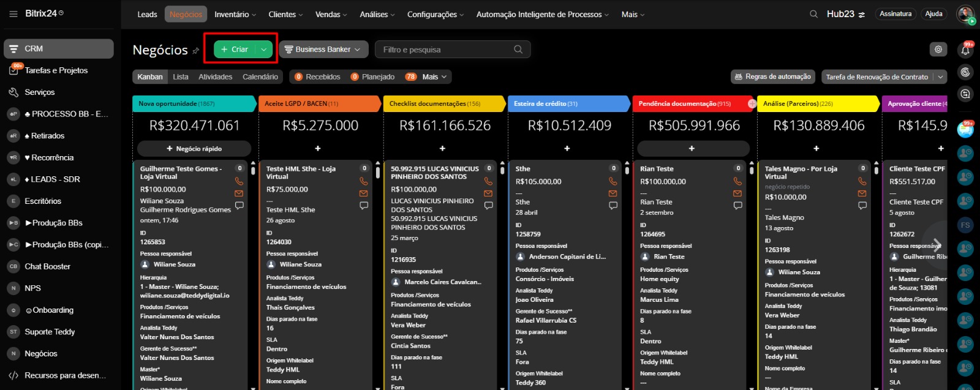Open Kanban settings gear icon

938,50
